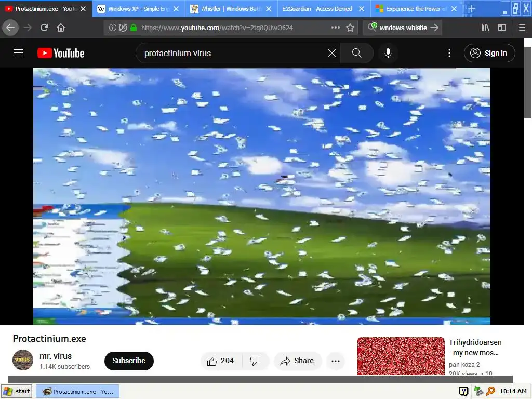Screen dimensions: 532x399
Task: Close the Experience the Power tab
Action: click(454, 9)
